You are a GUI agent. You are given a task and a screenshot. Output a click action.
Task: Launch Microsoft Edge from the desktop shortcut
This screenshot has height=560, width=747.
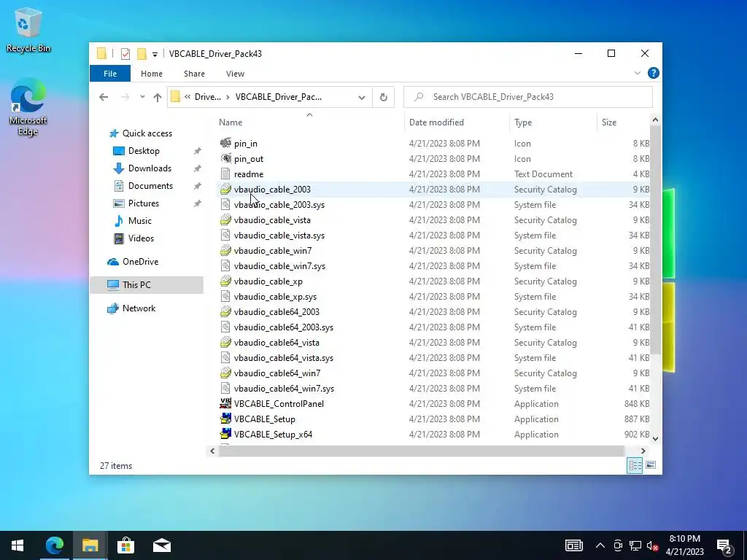pos(28,109)
